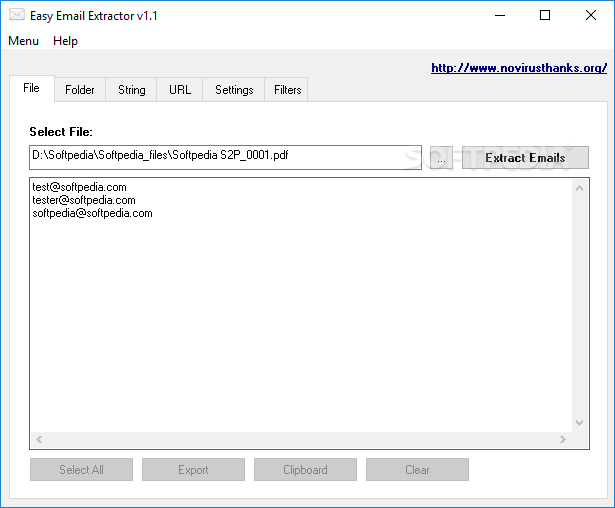Click the results scroll down arrow

pos(579,423)
